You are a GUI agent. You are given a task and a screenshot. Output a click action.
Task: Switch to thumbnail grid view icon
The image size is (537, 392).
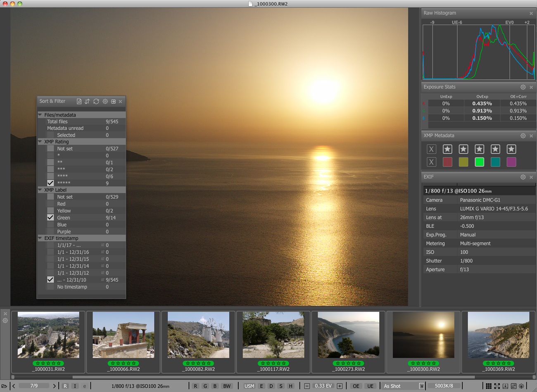488,386
